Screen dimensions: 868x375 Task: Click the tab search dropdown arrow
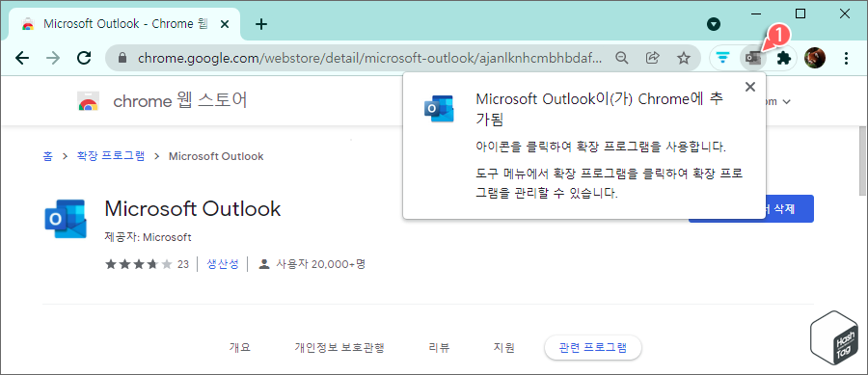click(x=714, y=24)
